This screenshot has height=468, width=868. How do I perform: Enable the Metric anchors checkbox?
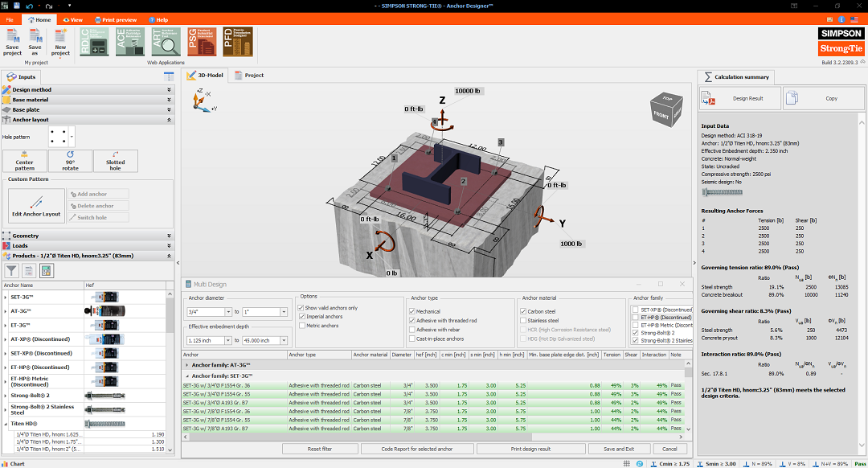(301, 326)
